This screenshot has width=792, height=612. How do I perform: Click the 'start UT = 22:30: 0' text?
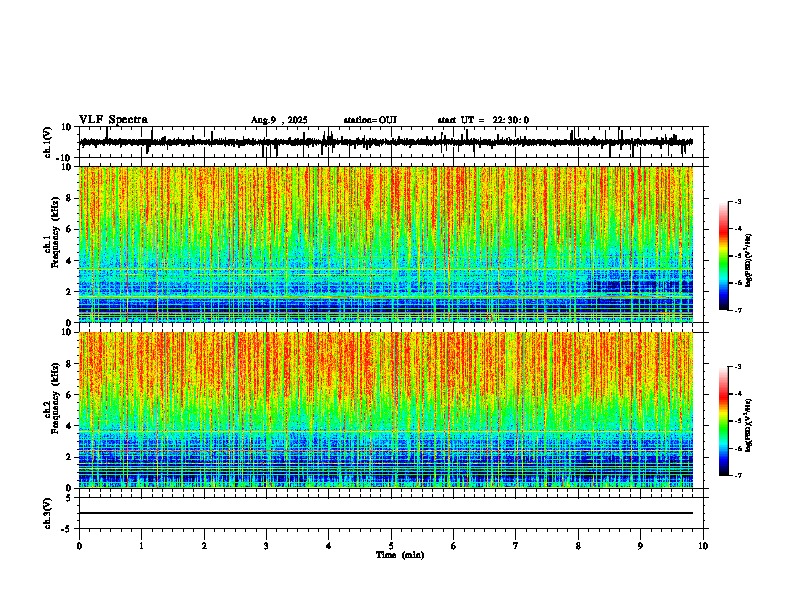[x=483, y=120]
